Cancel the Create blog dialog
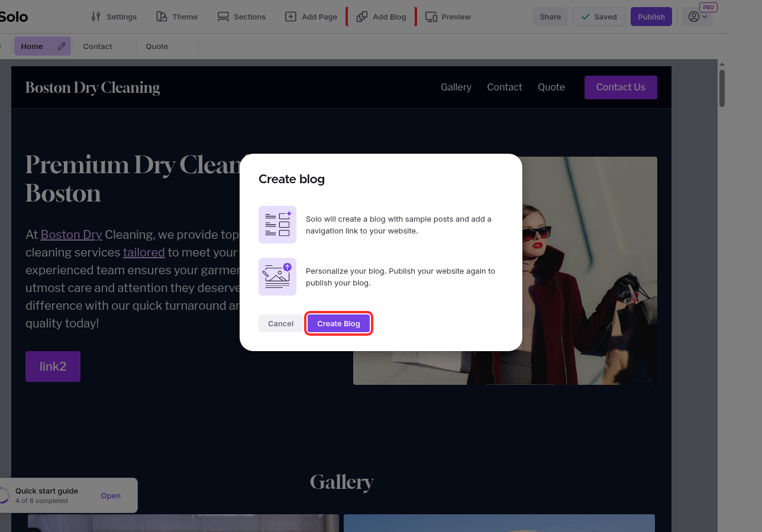Viewport: 762px width, 532px height. pyautogui.click(x=280, y=323)
